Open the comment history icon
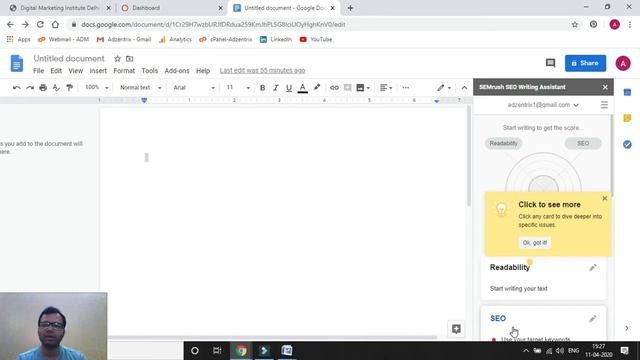 (x=550, y=63)
